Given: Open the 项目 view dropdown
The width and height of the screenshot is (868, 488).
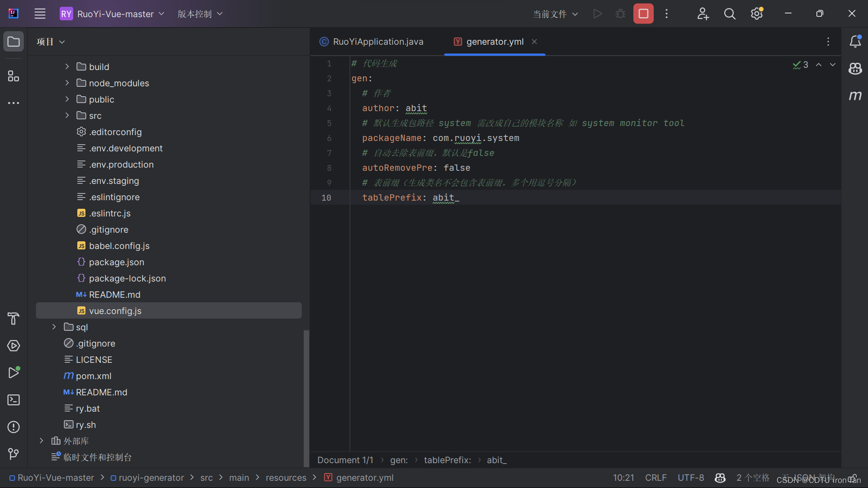Looking at the screenshot, I should pyautogui.click(x=51, y=42).
